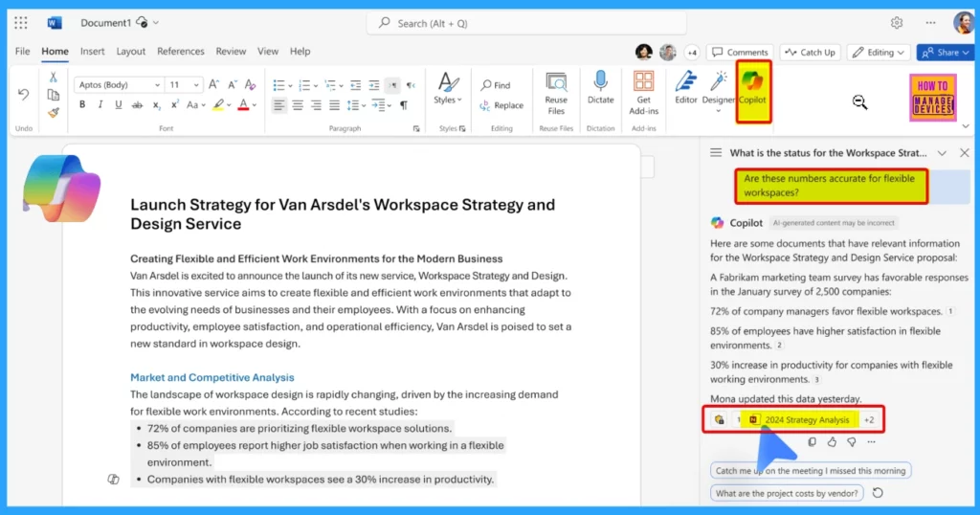Cut selection with the scissors icon
This screenshot has width=980, height=515.
[54, 77]
